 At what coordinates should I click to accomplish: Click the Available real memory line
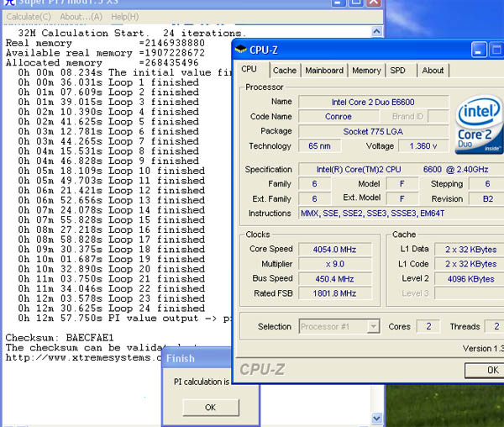pos(105,53)
